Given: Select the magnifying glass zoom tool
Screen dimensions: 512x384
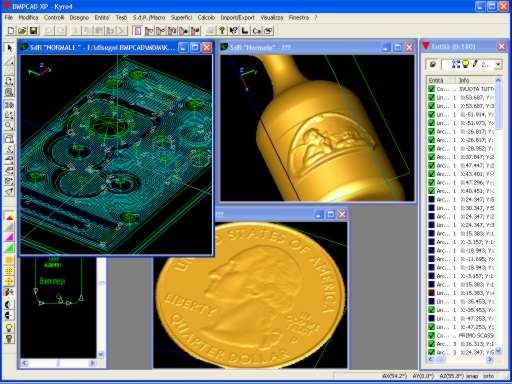Looking at the screenshot, I should 9,126.
